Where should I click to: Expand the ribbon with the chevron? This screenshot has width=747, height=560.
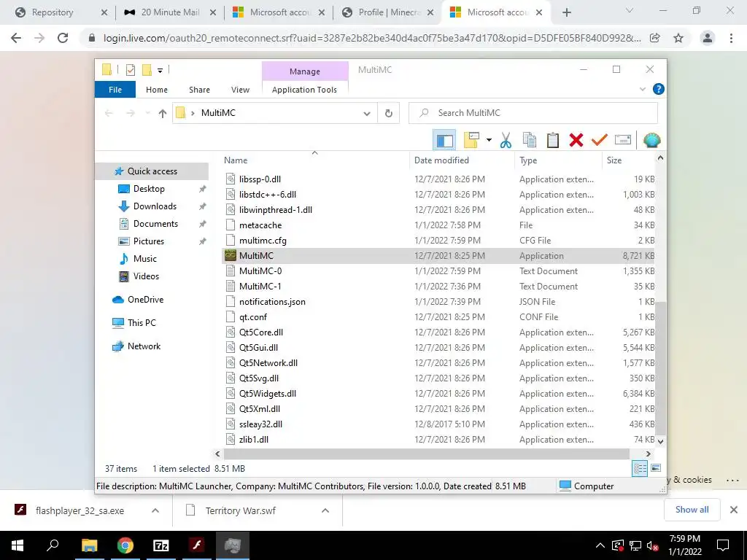click(642, 89)
